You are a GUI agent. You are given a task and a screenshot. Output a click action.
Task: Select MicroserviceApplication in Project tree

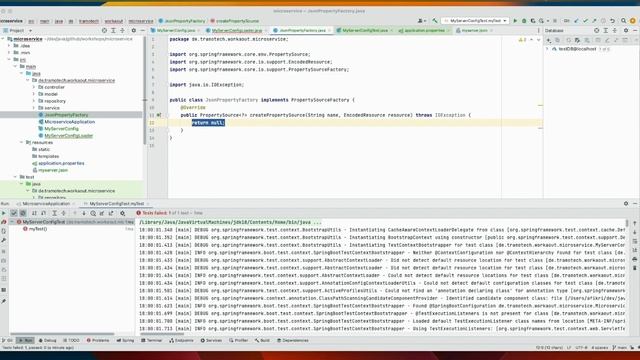(x=69, y=122)
